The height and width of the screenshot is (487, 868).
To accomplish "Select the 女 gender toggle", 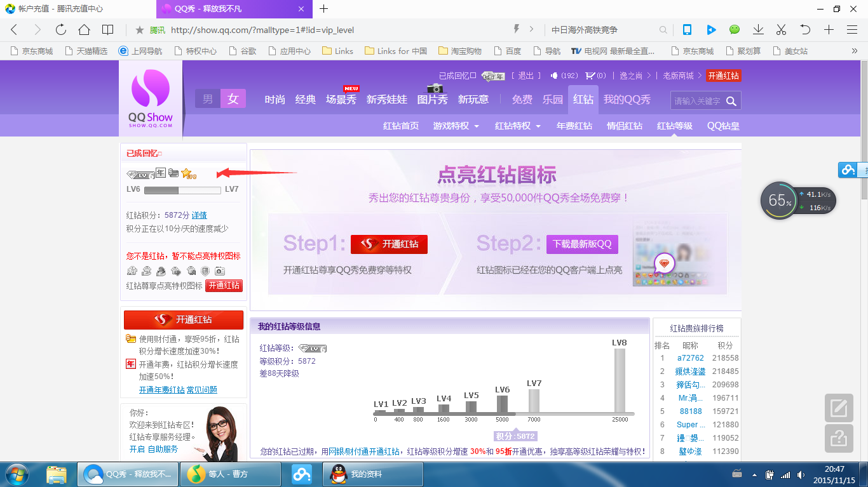I will tap(233, 98).
